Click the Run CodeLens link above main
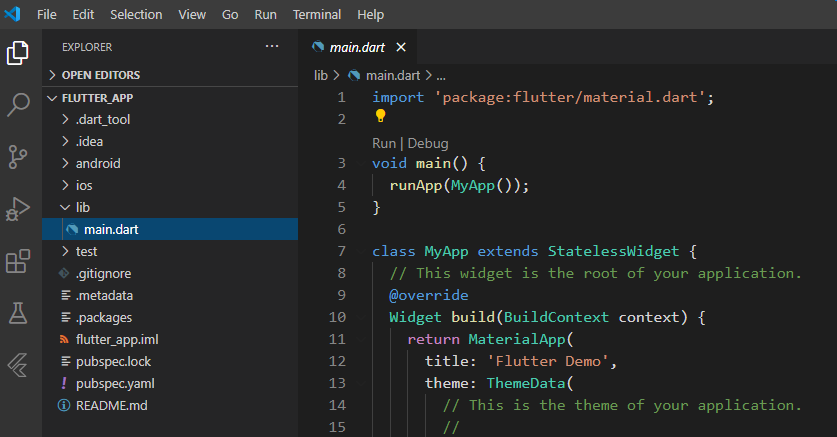 coord(385,143)
